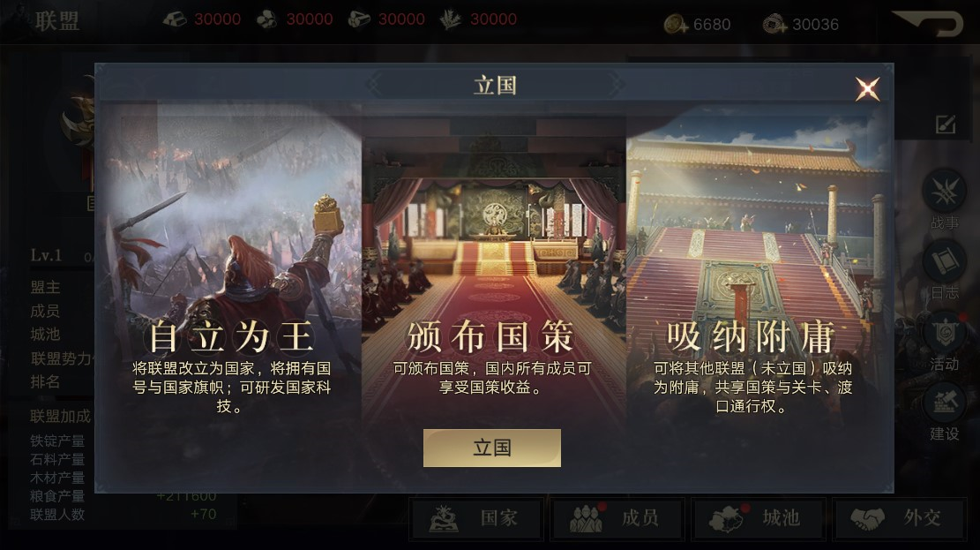The height and width of the screenshot is (550, 980).
Task: Add gold coins via 6680 icon
Action: pyautogui.click(x=676, y=25)
